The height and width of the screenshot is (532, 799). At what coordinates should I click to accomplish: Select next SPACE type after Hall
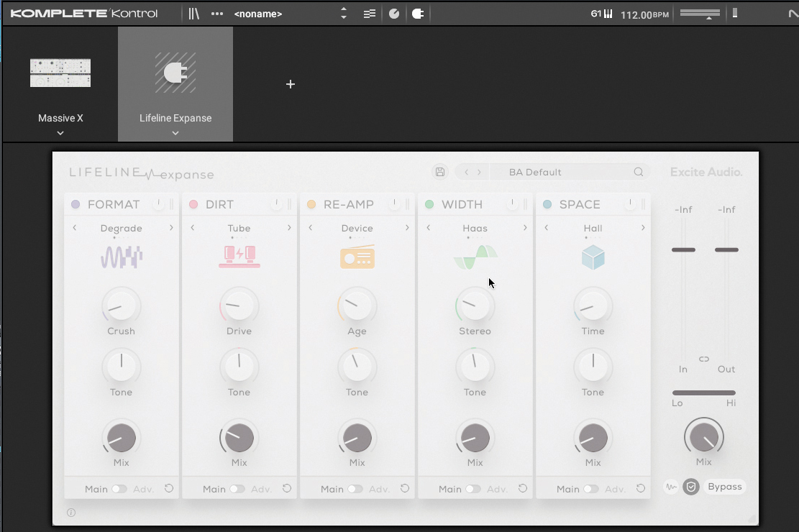pyautogui.click(x=643, y=228)
